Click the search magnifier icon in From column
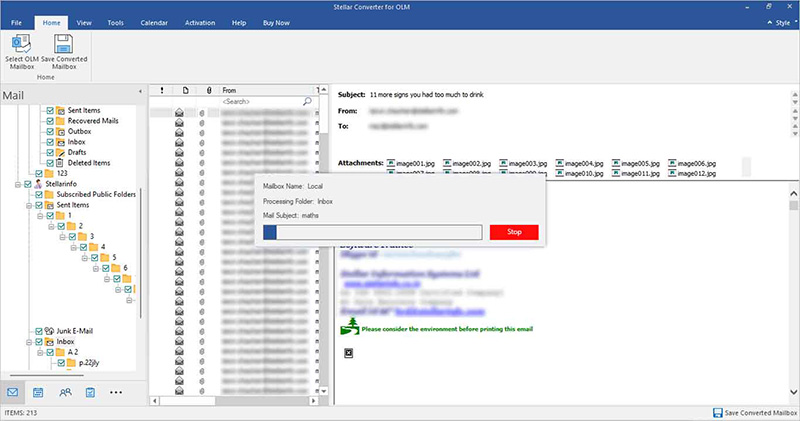Viewport: 800px width, 421px height. (307, 102)
